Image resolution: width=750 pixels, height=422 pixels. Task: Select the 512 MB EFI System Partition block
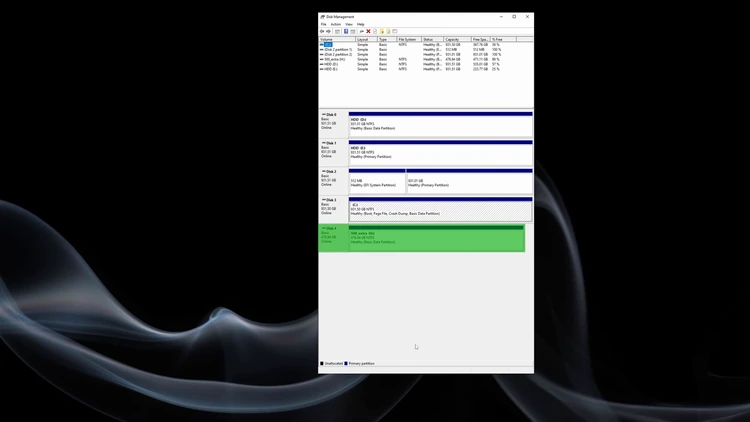(x=377, y=181)
